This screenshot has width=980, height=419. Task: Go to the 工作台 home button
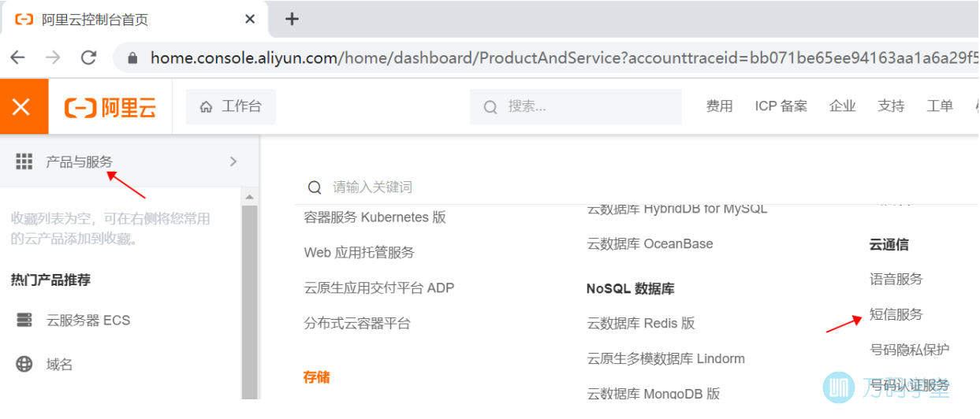tap(231, 106)
